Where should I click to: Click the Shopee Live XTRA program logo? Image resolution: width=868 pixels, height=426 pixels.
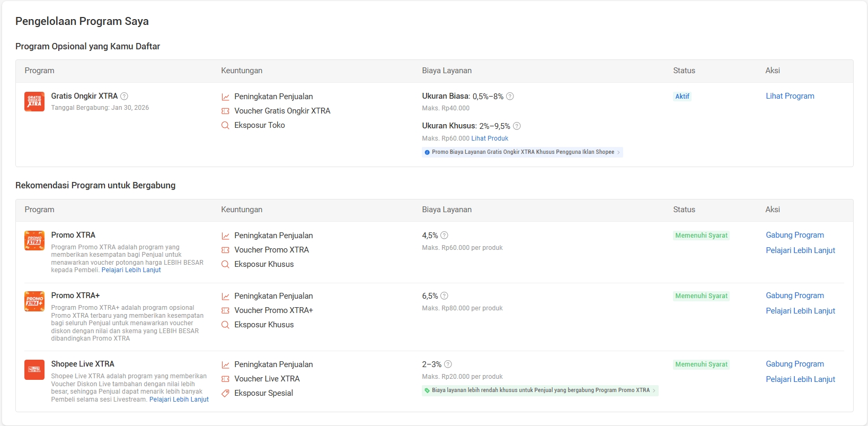point(34,369)
